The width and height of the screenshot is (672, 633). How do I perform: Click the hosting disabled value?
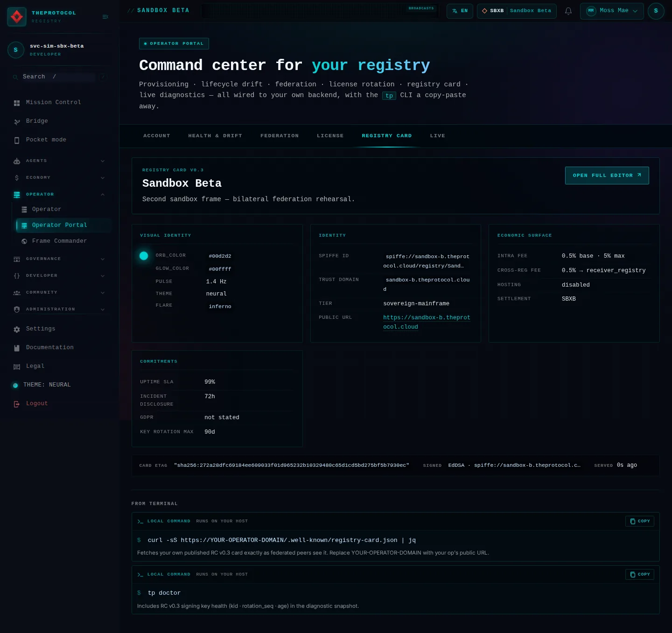coord(576,285)
